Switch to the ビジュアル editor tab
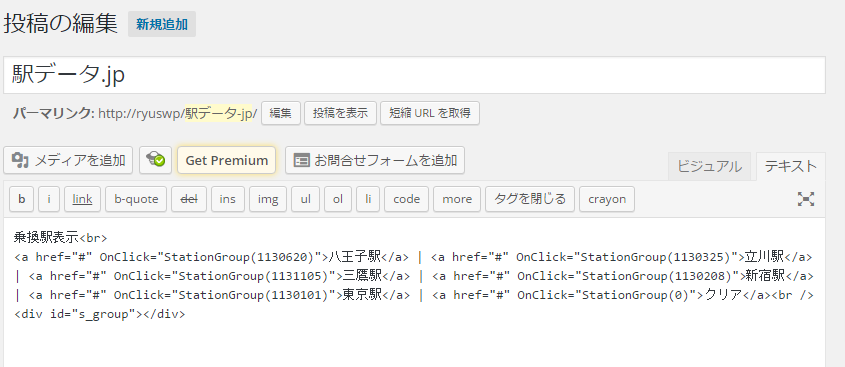This screenshot has width=845, height=367. [709, 167]
